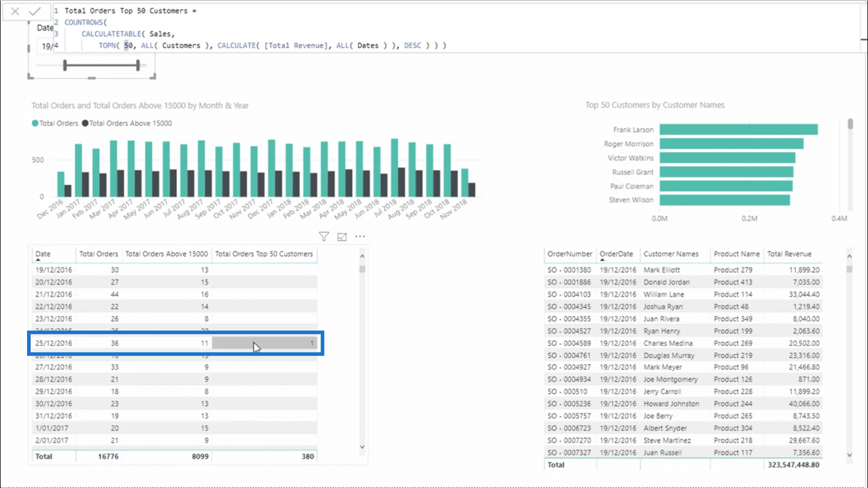Click order SO - 0007327 cell

point(569,453)
